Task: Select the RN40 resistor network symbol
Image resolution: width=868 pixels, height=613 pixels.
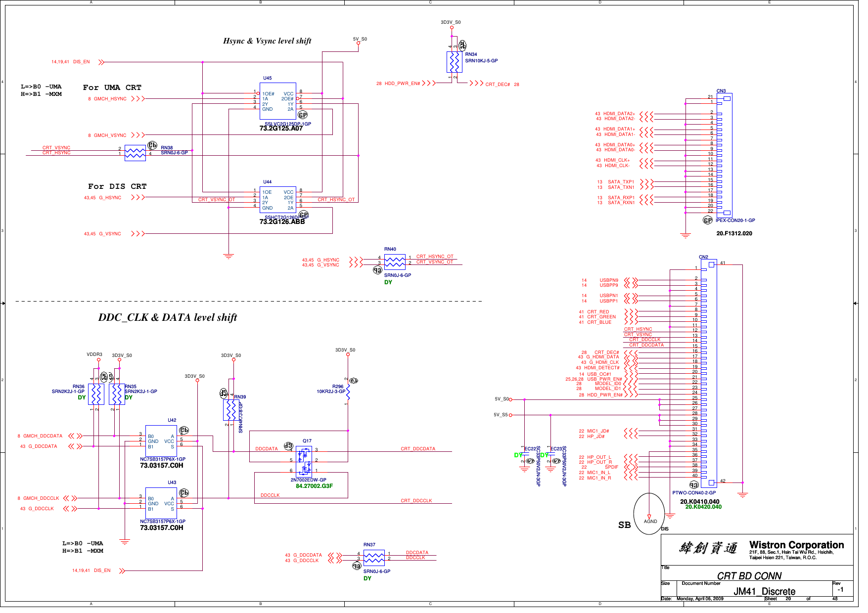Action: 395,262
